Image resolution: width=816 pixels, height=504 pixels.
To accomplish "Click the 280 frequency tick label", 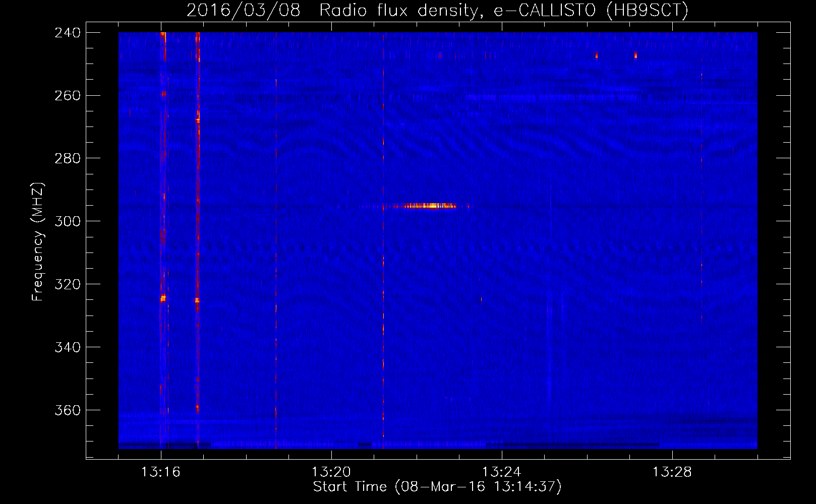I will pyautogui.click(x=67, y=159).
